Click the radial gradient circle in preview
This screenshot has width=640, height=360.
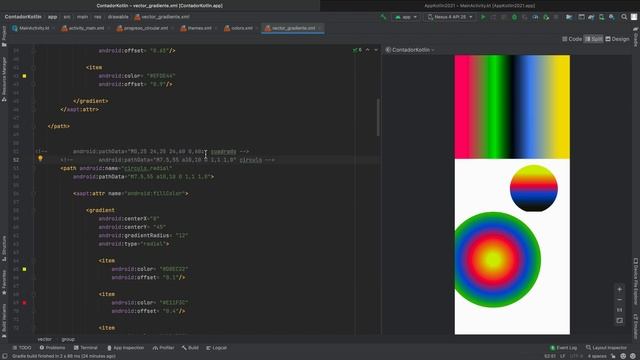(497, 260)
